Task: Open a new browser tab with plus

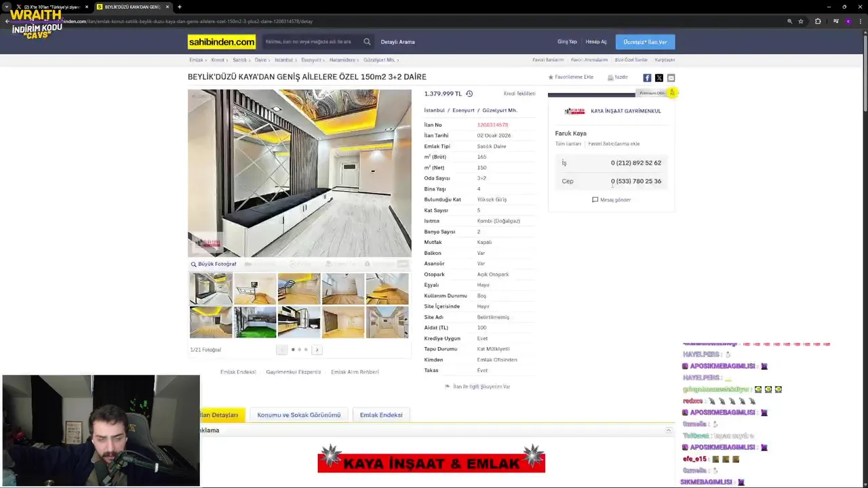Action: coord(179,7)
